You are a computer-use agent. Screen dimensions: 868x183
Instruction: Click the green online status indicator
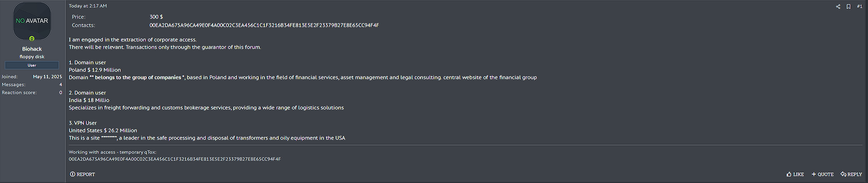click(32, 39)
